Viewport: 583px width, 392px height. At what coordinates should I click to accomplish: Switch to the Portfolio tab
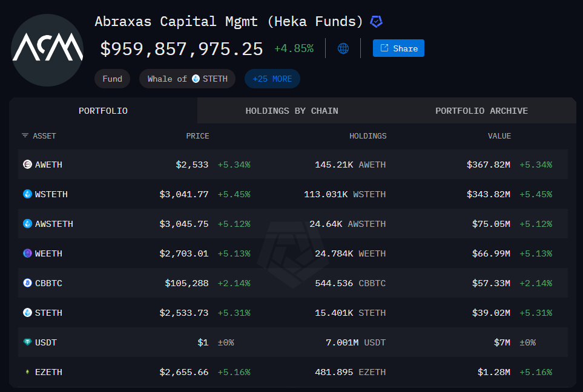point(104,111)
